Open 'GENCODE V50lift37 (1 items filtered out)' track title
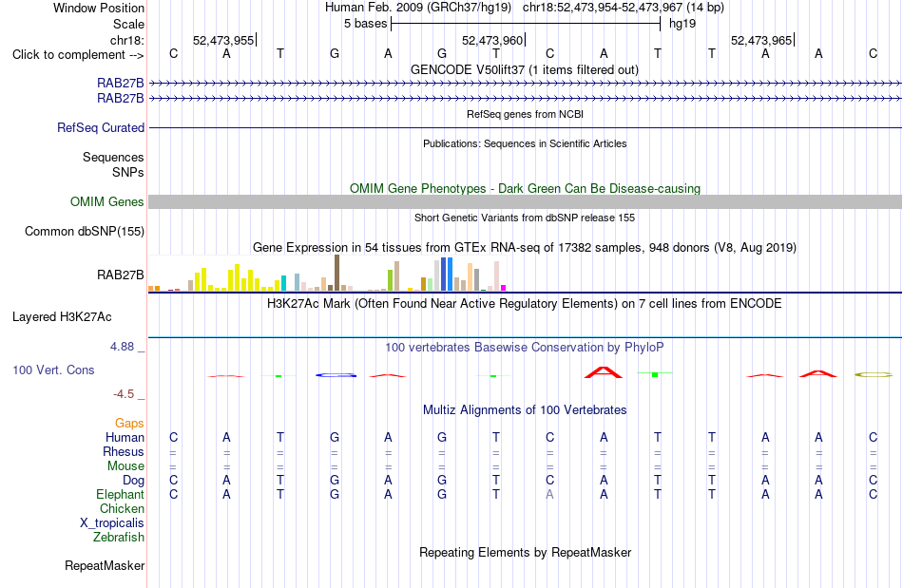The width and height of the screenshot is (903, 588). point(525,69)
